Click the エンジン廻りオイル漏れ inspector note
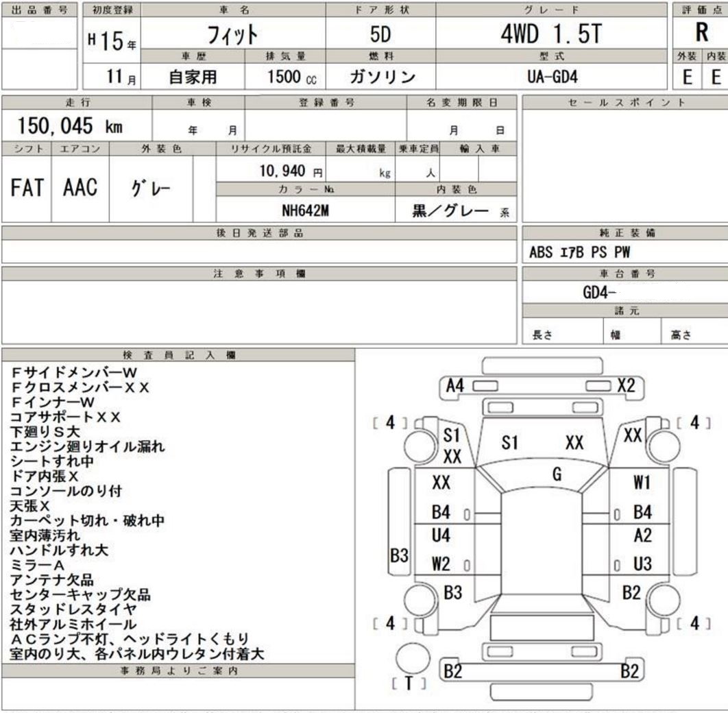728x713 pixels. (x=87, y=446)
